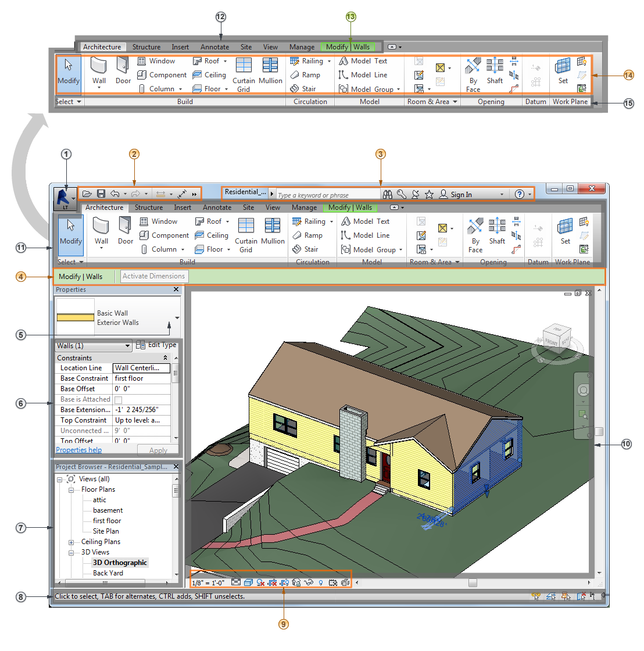Toggle Temporary Hide/Isolate glasses icon
The height and width of the screenshot is (651, 644).
(309, 582)
